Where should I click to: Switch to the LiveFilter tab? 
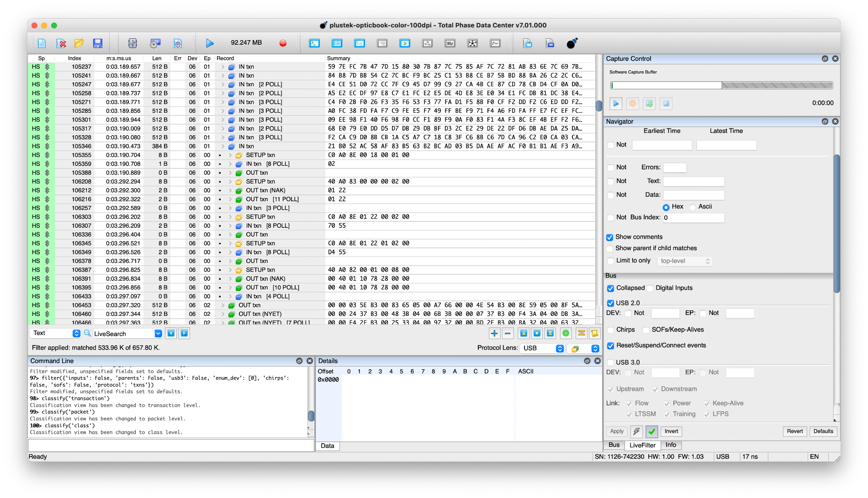pos(642,445)
